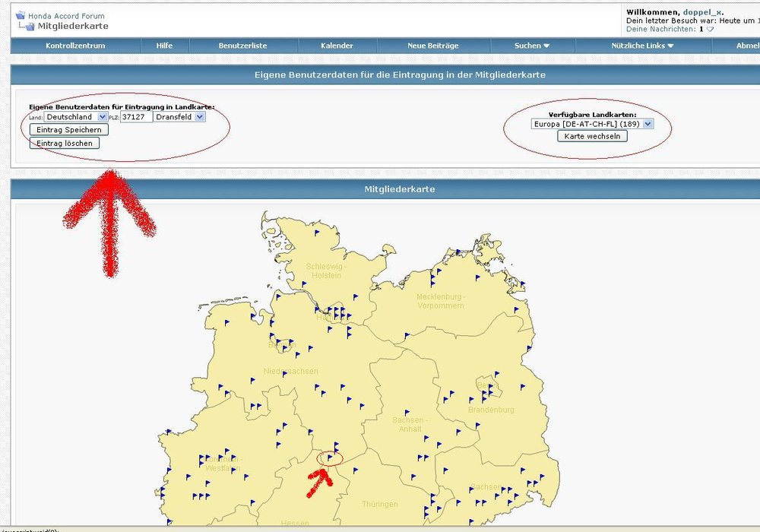This screenshot has width=760, height=532.
Task: Click the small icon after Deine Nachrichten count
Action: point(710,30)
